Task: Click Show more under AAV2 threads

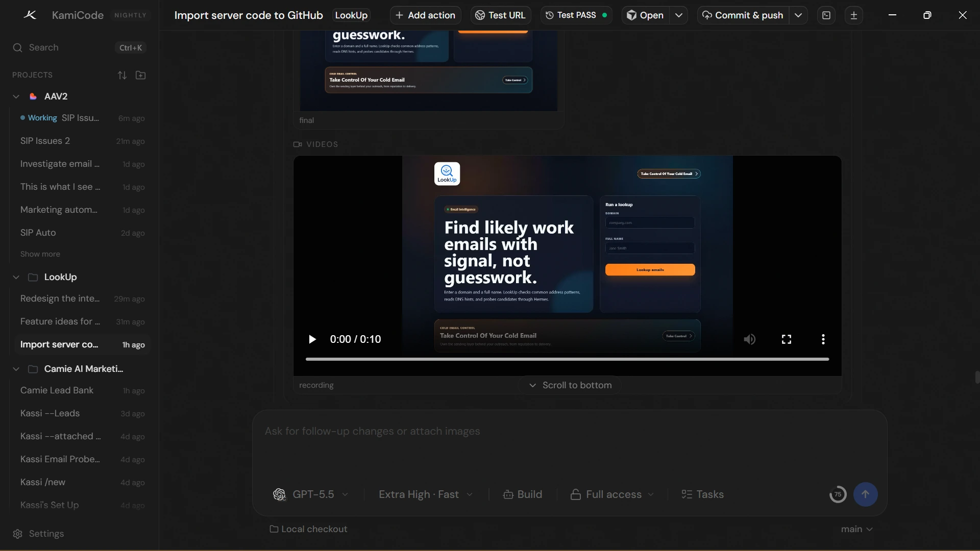Action: (x=40, y=254)
